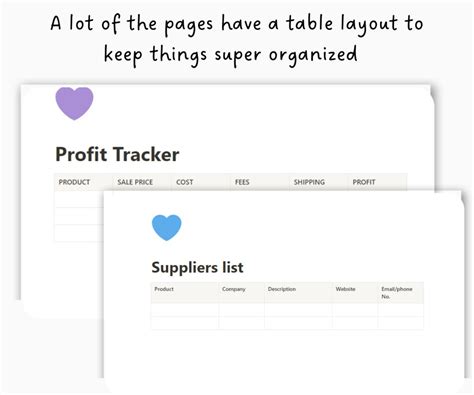Select the COST column header
The height and width of the screenshot is (395, 474).
click(185, 182)
